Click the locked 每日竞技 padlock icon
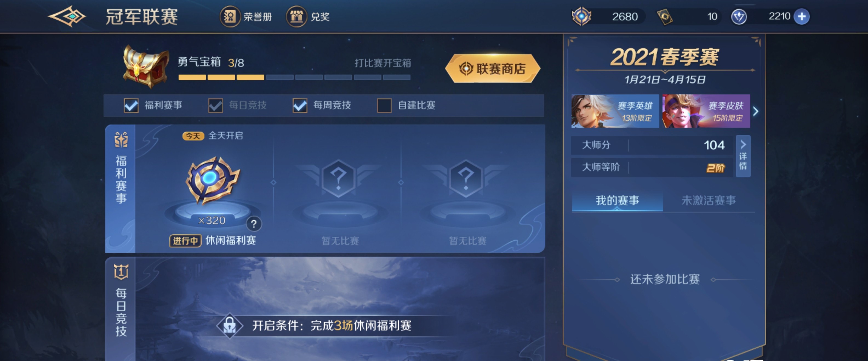Screen dimensions: 868x361 [x=230, y=326]
